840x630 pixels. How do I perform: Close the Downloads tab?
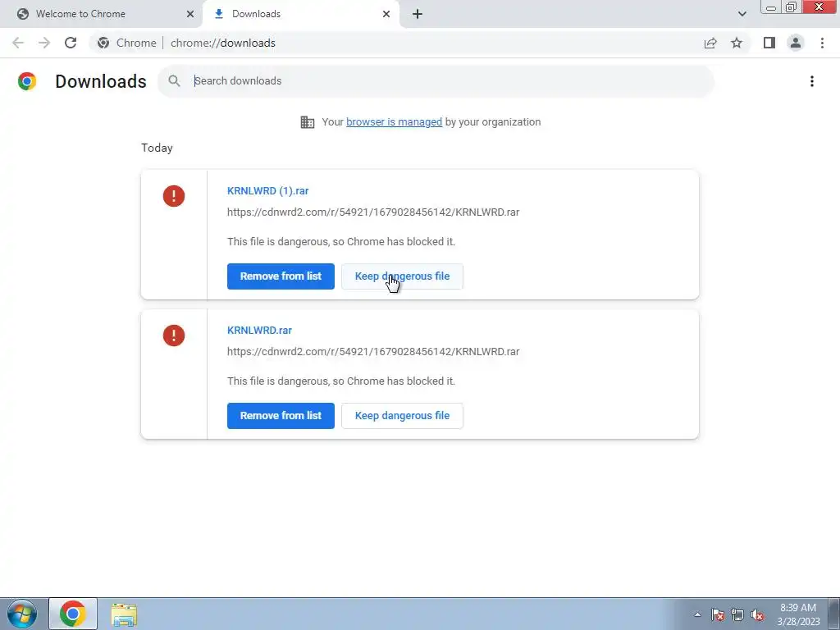pos(386,14)
